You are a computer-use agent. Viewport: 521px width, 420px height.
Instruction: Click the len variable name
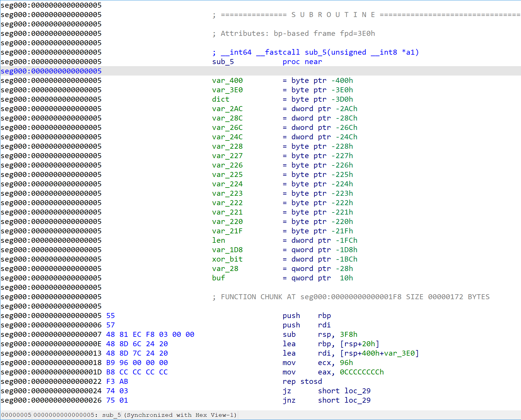(218, 240)
